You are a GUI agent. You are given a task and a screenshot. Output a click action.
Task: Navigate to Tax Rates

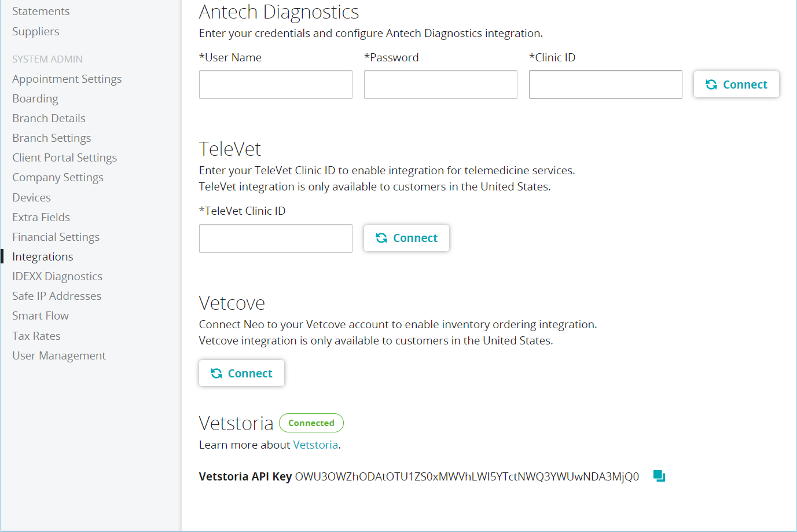[x=36, y=336]
